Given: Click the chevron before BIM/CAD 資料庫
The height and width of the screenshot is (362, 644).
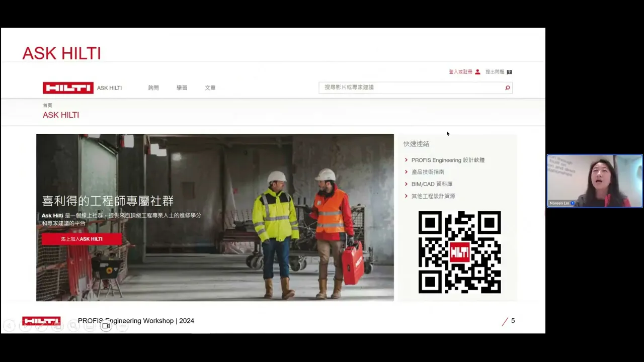Looking at the screenshot, I should (406, 184).
